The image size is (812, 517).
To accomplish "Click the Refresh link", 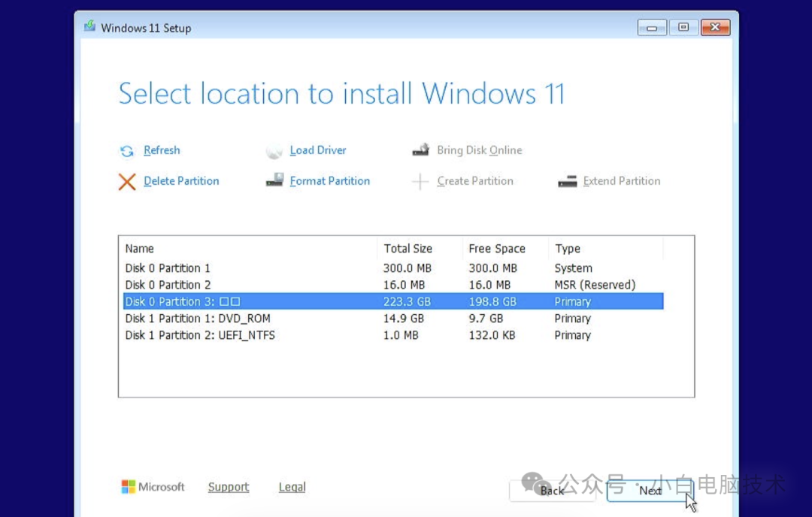I will tap(162, 150).
